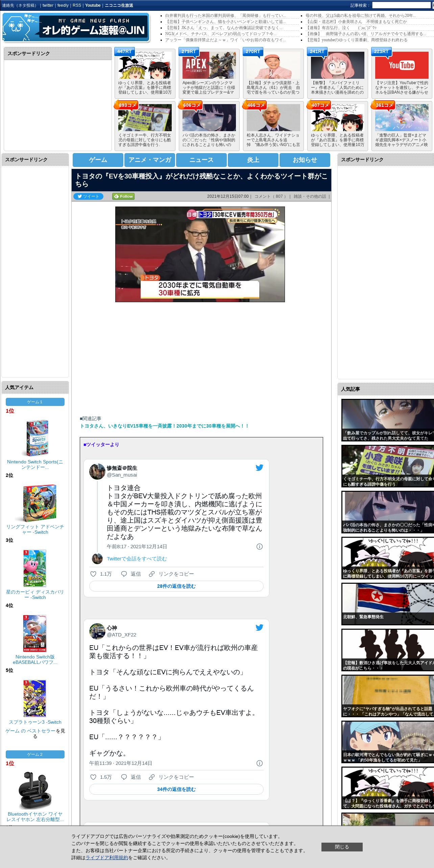Open the 893コメ article thumbnail

pyautogui.click(x=145, y=118)
